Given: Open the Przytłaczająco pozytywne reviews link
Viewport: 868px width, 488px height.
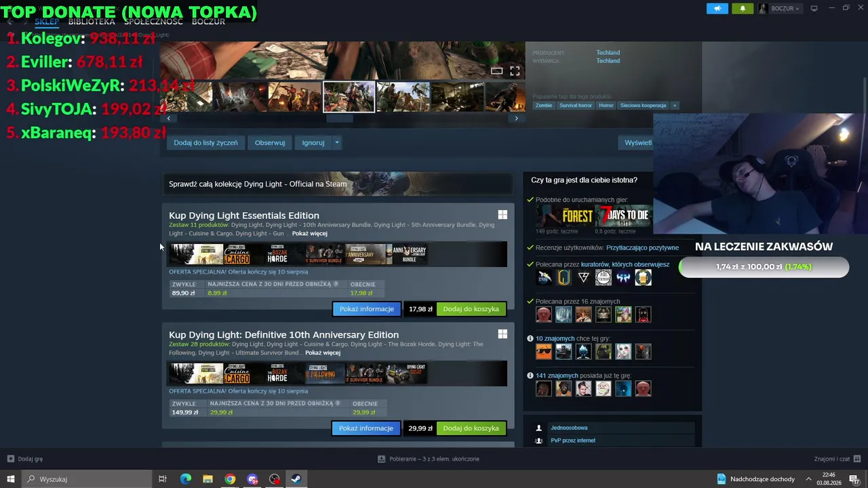Looking at the screenshot, I should [642, 247].
